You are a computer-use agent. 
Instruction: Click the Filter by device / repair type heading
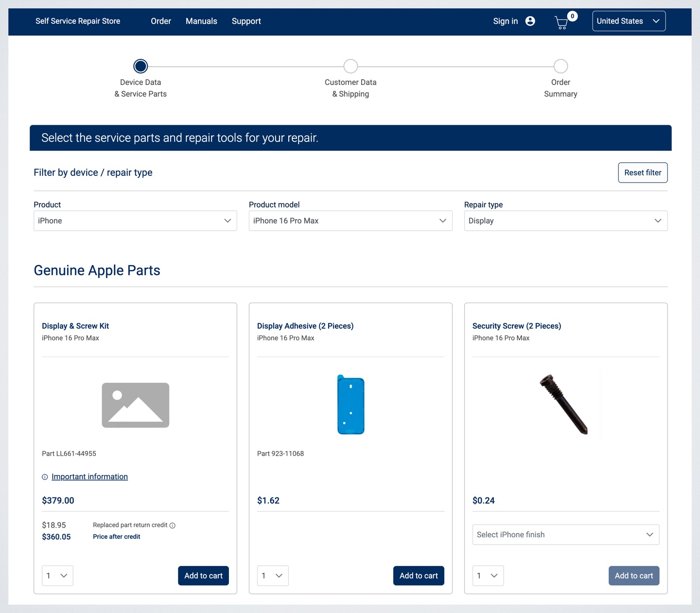coord(93,172)
